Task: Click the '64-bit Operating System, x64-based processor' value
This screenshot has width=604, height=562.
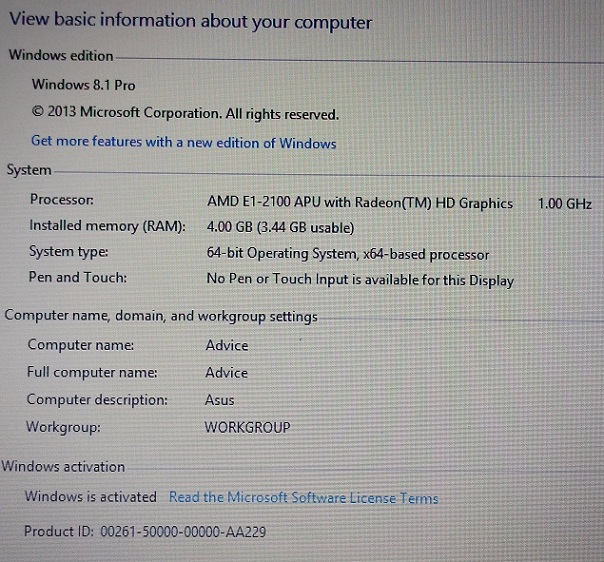Action: pyautogui.click(x=348, y=254)
